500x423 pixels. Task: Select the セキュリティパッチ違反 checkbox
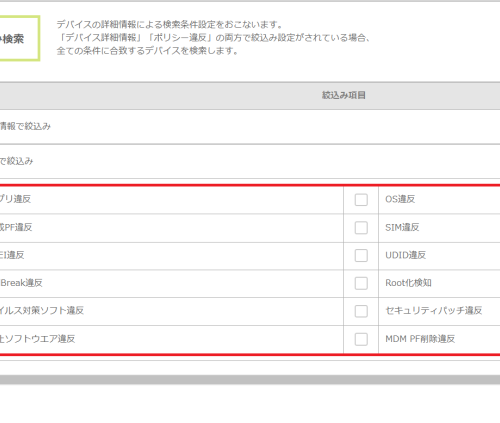[x=361, y=311]
